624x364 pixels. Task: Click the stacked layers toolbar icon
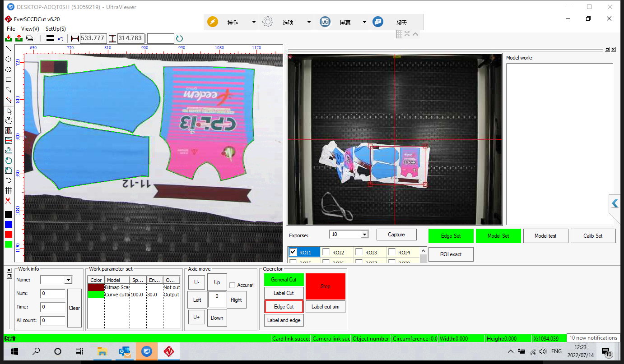[29, 38]
